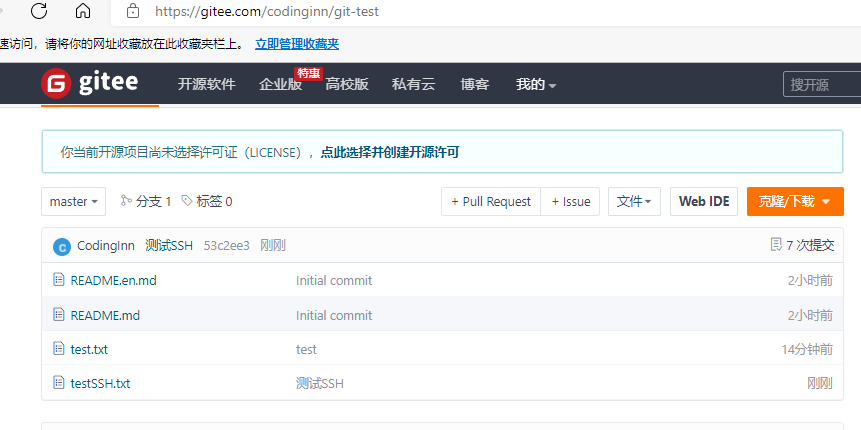Click 点此选择并创建开源许可 link
The width and height of the screenshot is (861, 430).
[390, 152]
